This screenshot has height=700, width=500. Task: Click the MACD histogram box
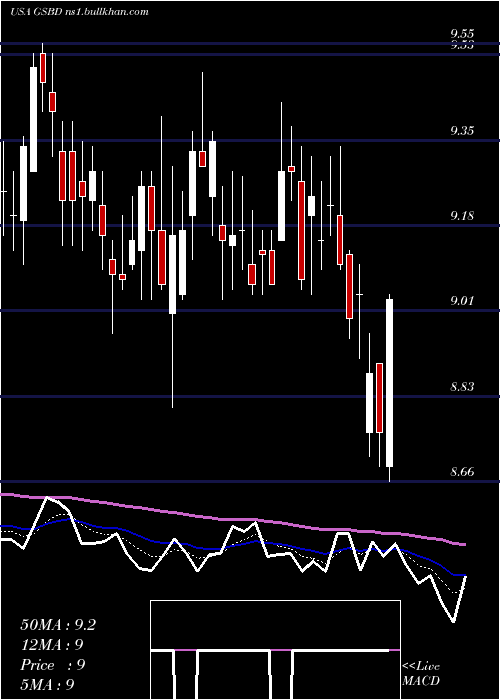(x=275, y=650)
